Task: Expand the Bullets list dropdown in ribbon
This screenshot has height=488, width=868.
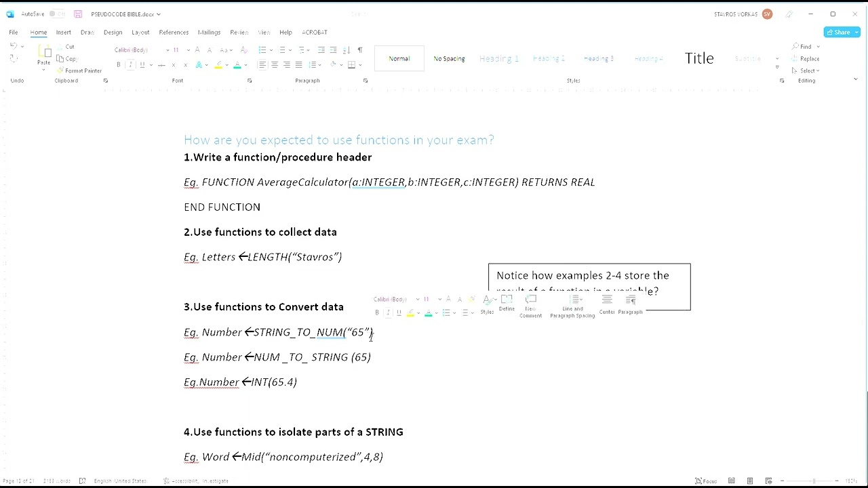Action: [x=271, y=50]
